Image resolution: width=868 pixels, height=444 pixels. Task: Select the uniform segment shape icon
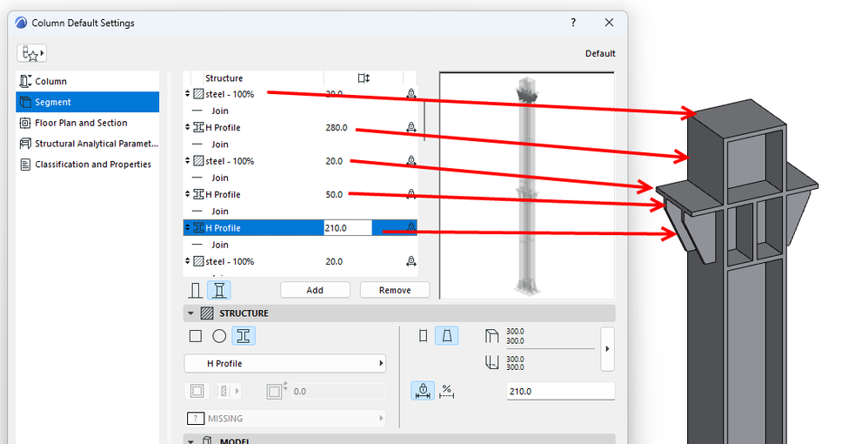pyautogui.click(x=423, y=336)
